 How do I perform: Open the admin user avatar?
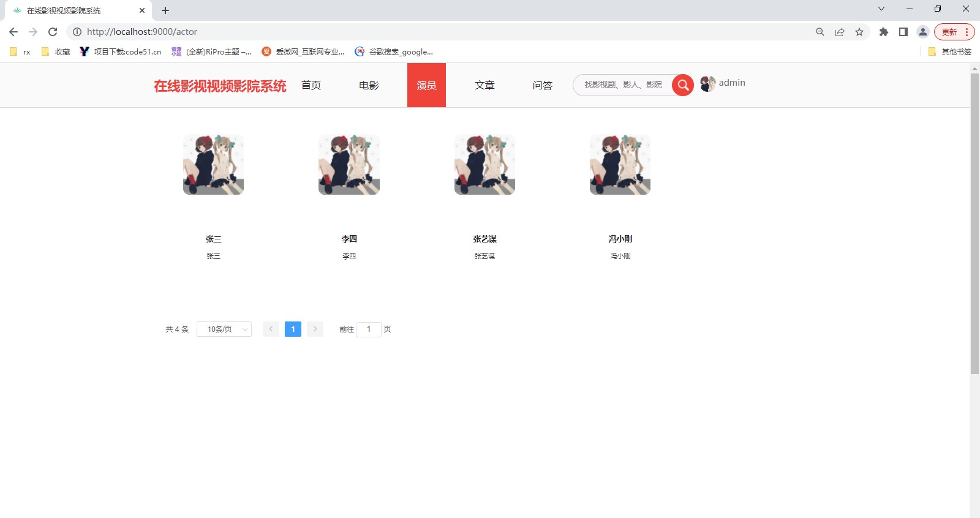click(x=708, y=84)
